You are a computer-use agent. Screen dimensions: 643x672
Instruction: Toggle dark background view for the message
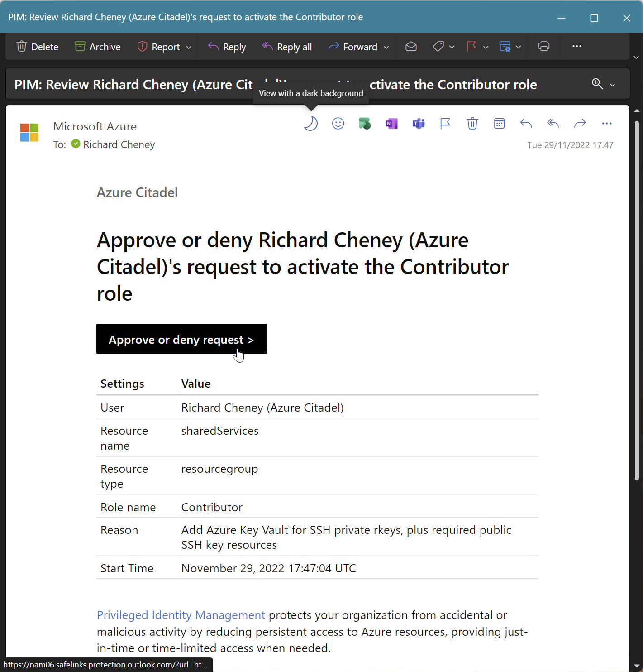point(311,123)
